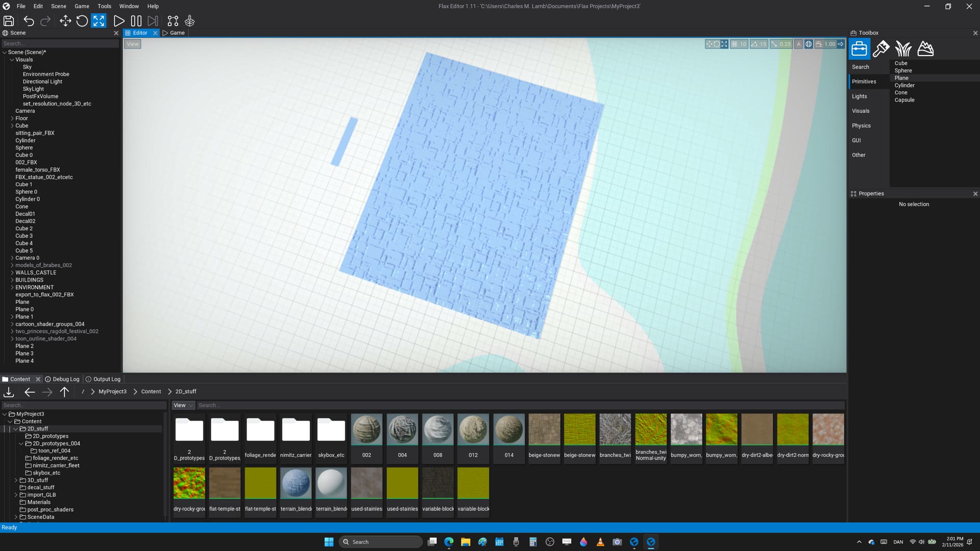Toggle world space transform globe button
This screenshot has height=551, width=980.
coord(808,44)
